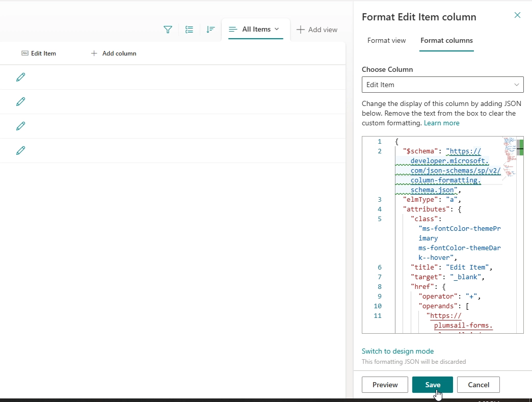532x402 pixels.
Task: Cancel the column formatting changes
Action: click(478, 385)
